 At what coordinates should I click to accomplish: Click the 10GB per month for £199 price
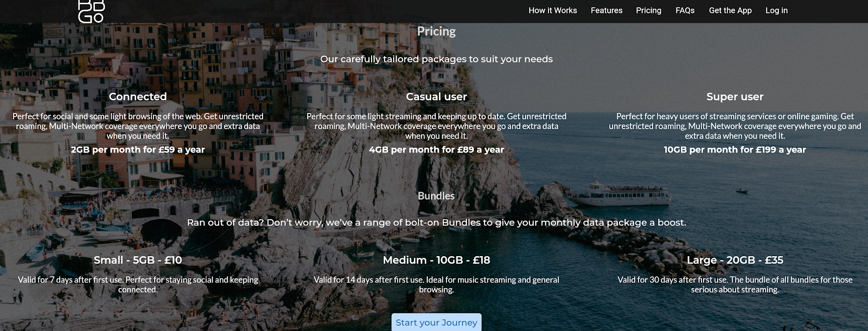point(735,150)
